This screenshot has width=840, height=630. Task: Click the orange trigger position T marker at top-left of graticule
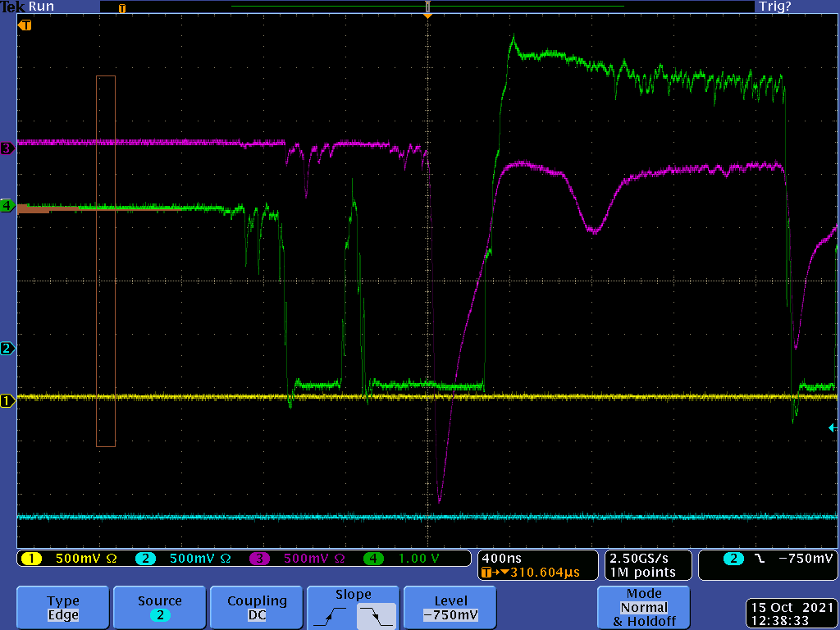click(x=25, y=25)
